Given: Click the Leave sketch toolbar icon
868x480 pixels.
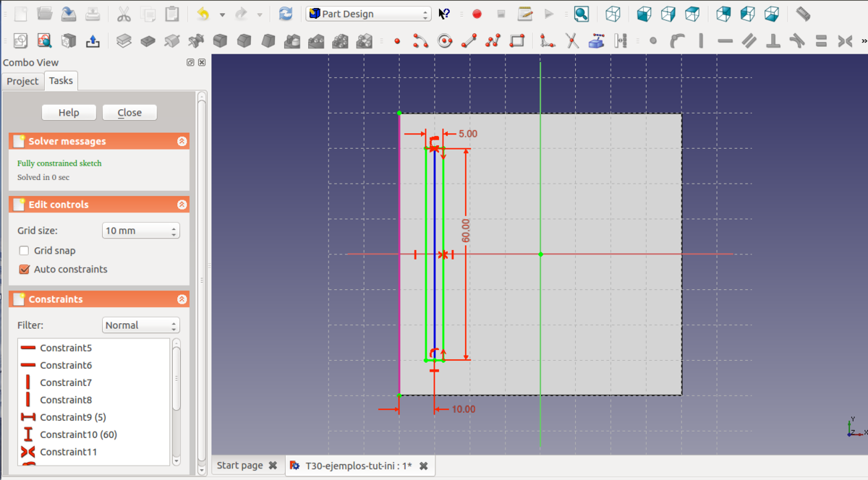Looking at the screenshot, I should (x=93, y=41).
